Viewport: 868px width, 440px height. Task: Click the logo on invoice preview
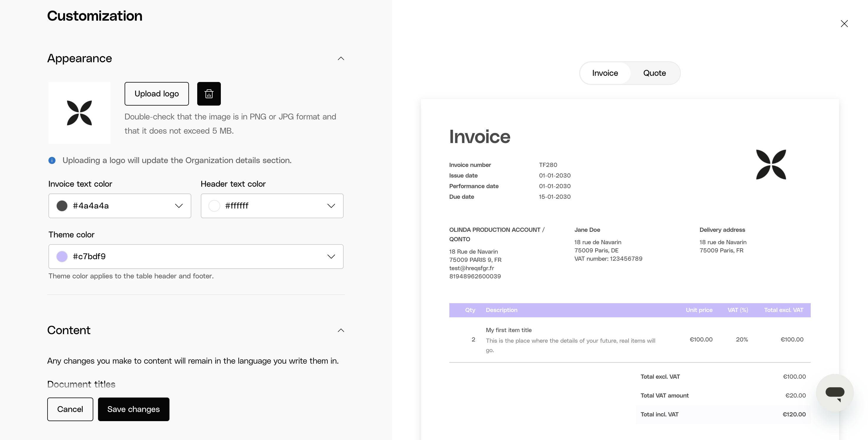coord(771,165)
